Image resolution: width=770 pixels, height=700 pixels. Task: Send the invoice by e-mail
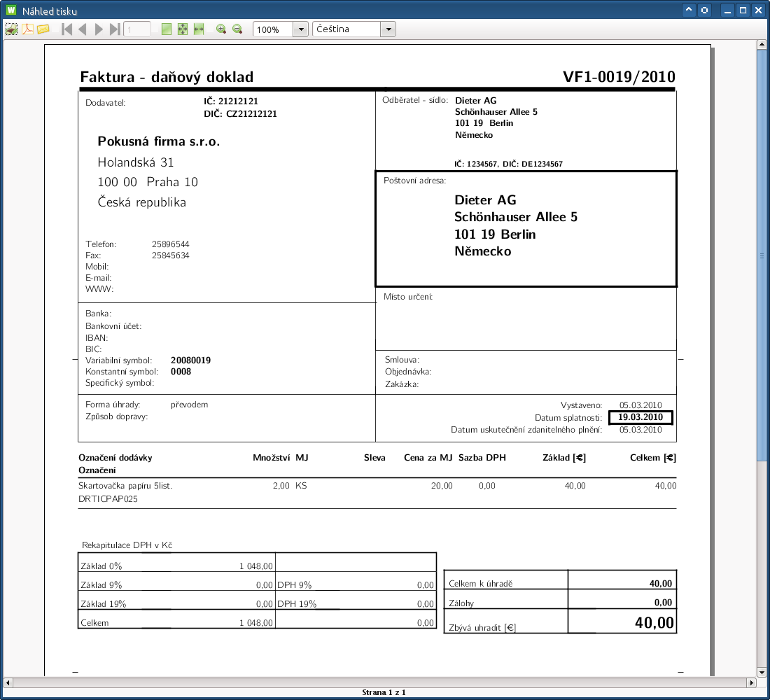(x=43, y=29)
